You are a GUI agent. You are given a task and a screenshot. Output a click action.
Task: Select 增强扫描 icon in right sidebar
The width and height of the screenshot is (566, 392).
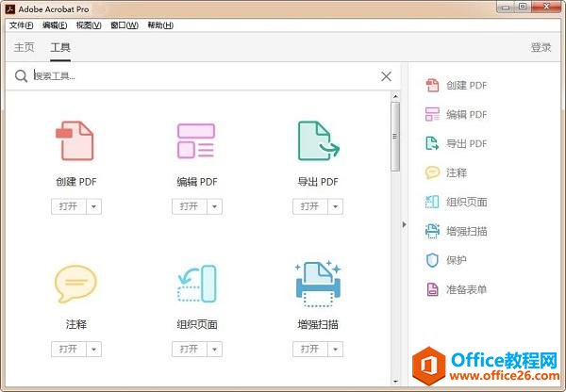pos(432,231)
